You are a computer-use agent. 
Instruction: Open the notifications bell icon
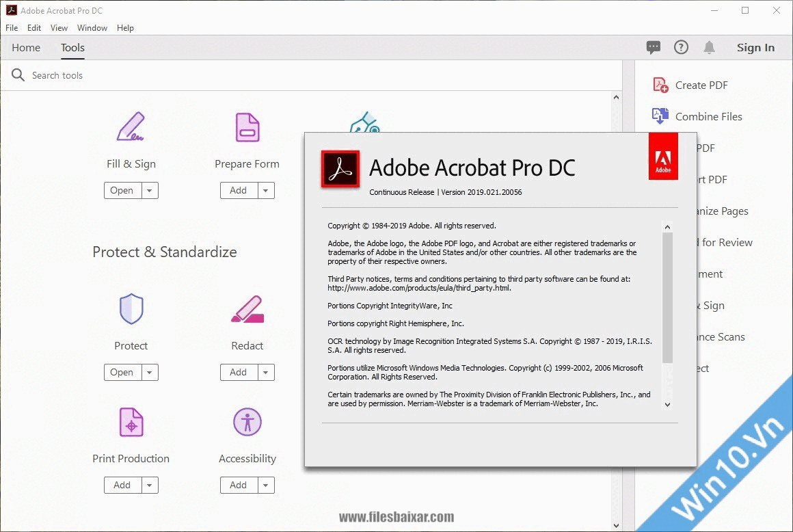click(709, 48)
